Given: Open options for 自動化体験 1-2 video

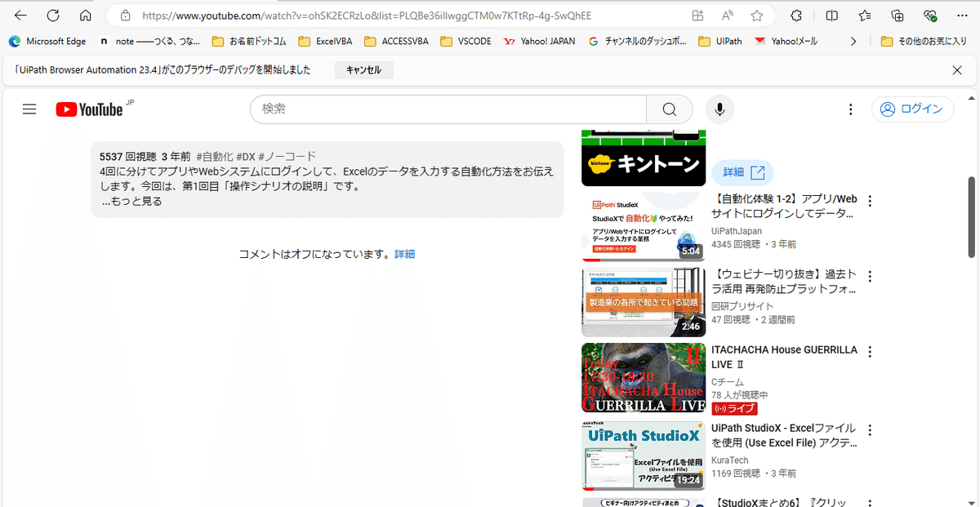Looking at the screenshot, I should 870,201.
